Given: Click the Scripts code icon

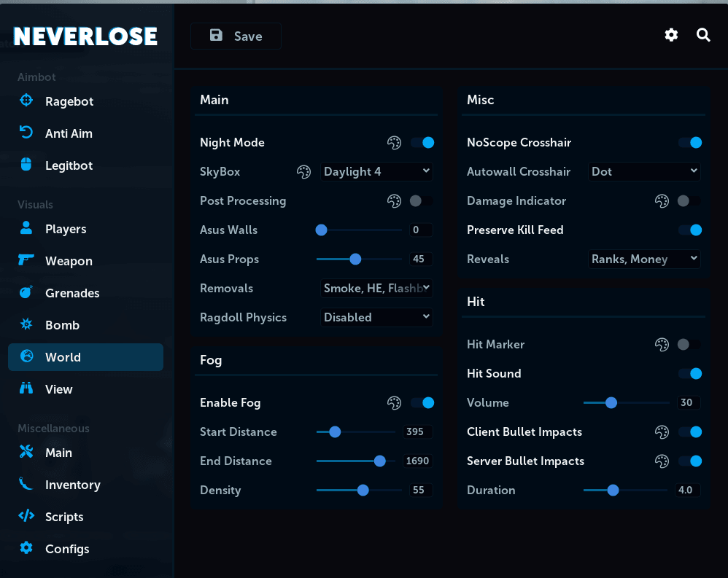Looking at the screenshot, I should [x=26, y=516].
